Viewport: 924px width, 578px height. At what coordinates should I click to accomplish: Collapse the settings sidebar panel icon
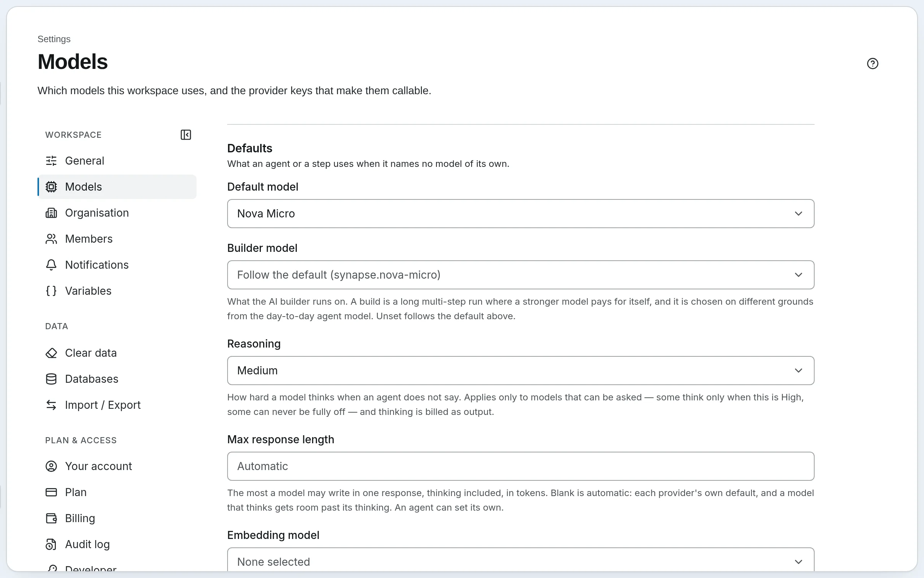(186, 135)
